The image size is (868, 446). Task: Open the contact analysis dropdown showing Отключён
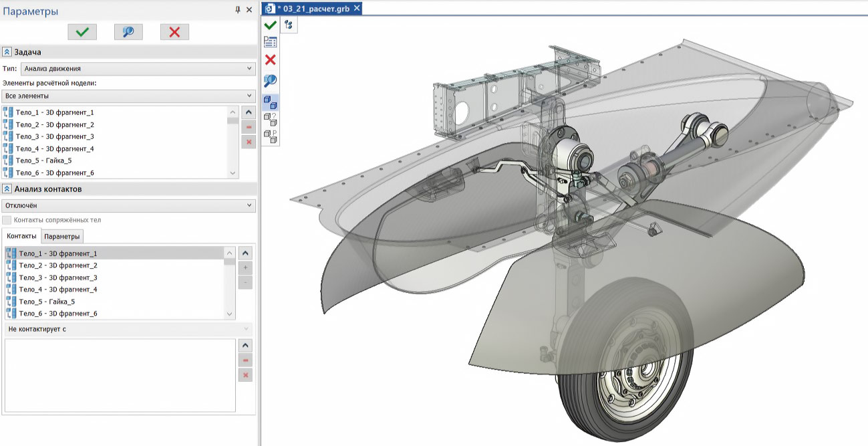[x=128, y=205]
